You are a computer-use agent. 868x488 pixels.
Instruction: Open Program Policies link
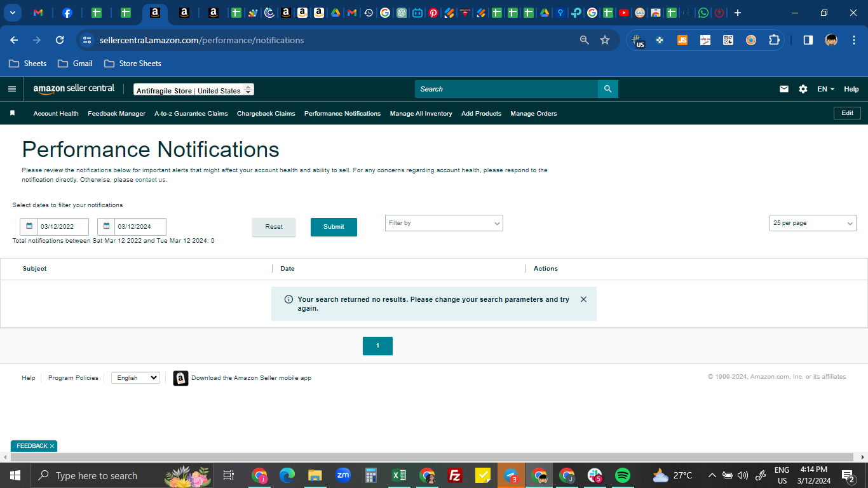click(x=73, y=377)
